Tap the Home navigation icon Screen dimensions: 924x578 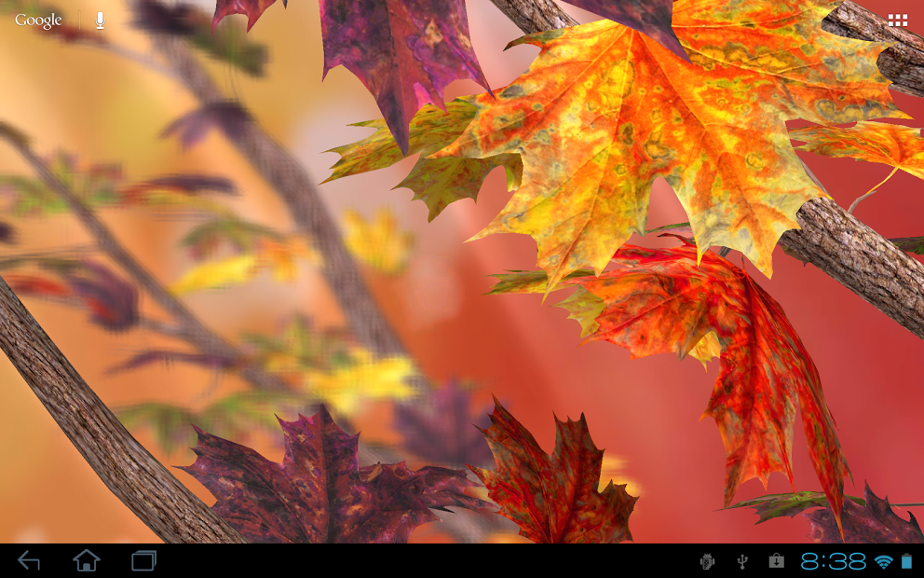(87, 562)
